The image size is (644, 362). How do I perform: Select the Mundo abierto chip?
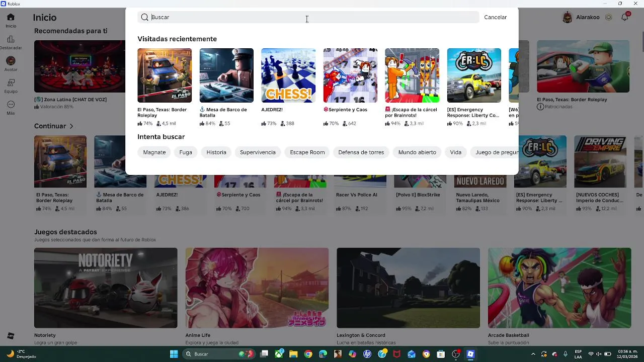click(x=417, y=152)
